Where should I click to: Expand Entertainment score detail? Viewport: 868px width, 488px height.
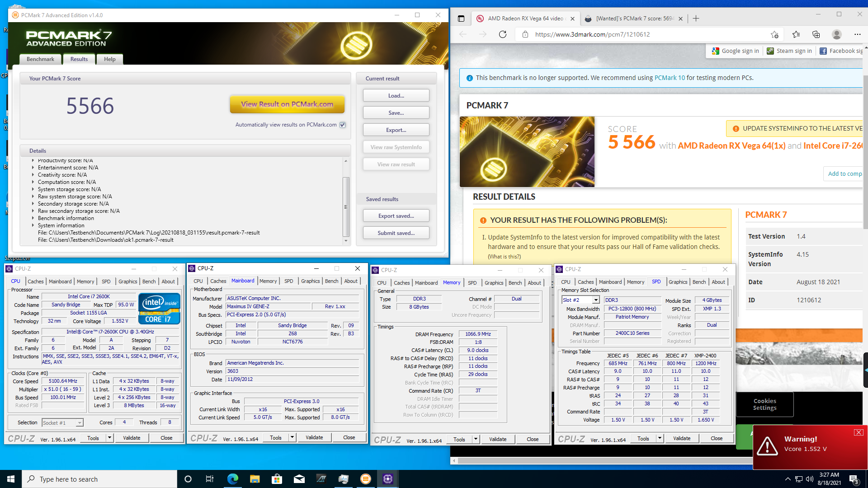tap(33, 168)
